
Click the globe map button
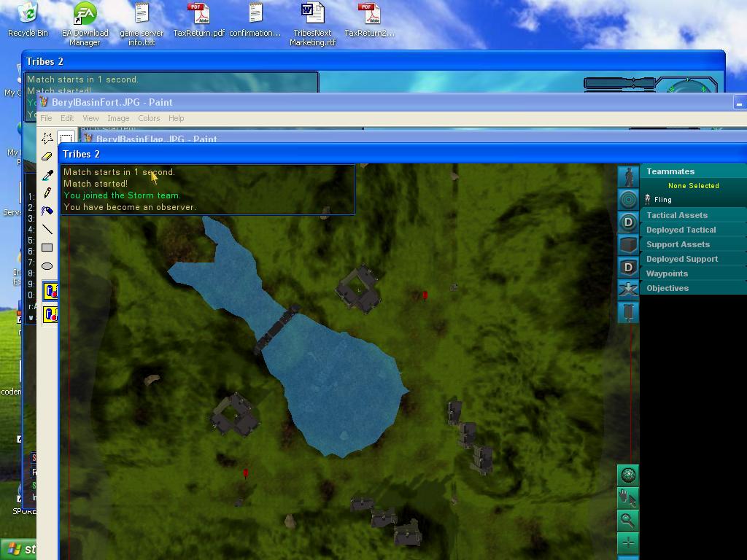coord(628,475)
